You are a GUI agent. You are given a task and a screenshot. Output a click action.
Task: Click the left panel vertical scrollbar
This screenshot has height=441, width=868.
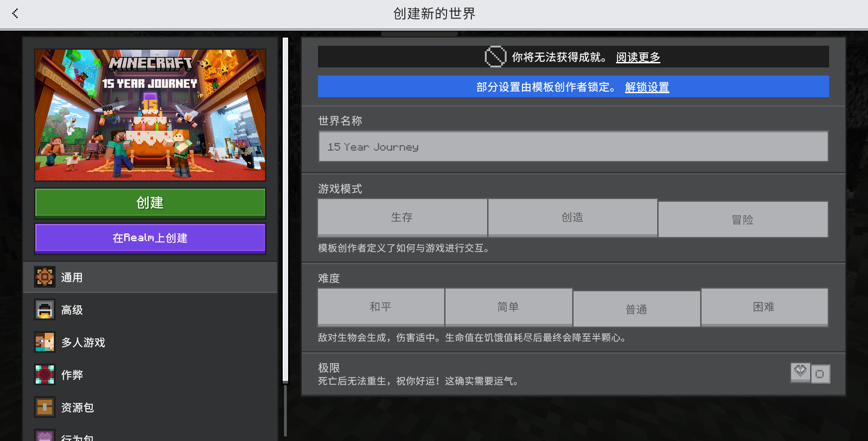(x=285, y=210)
